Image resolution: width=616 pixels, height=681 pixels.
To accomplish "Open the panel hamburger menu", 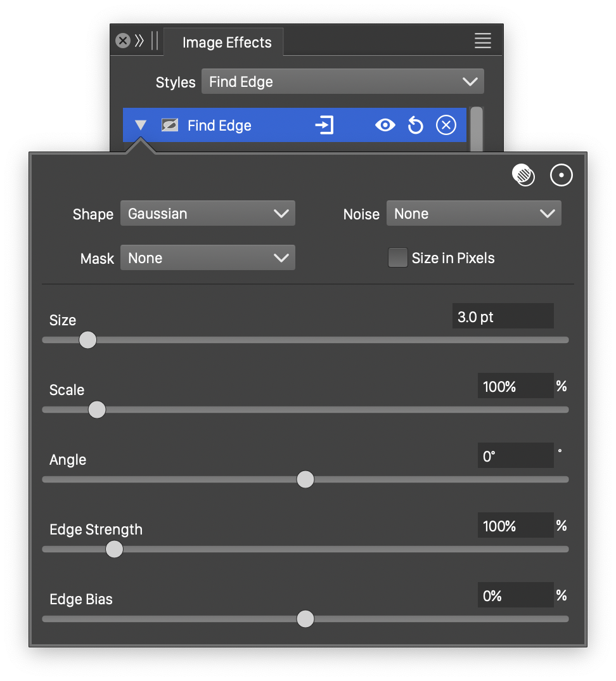I will pyautogui.click(x=482, y=41).
